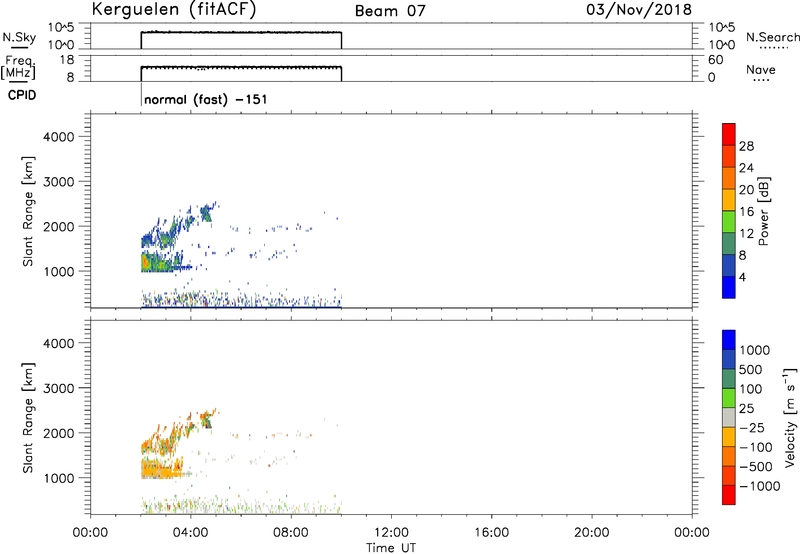
Task: Click the '18' frequency axis tick label
Action: (67, 60)
